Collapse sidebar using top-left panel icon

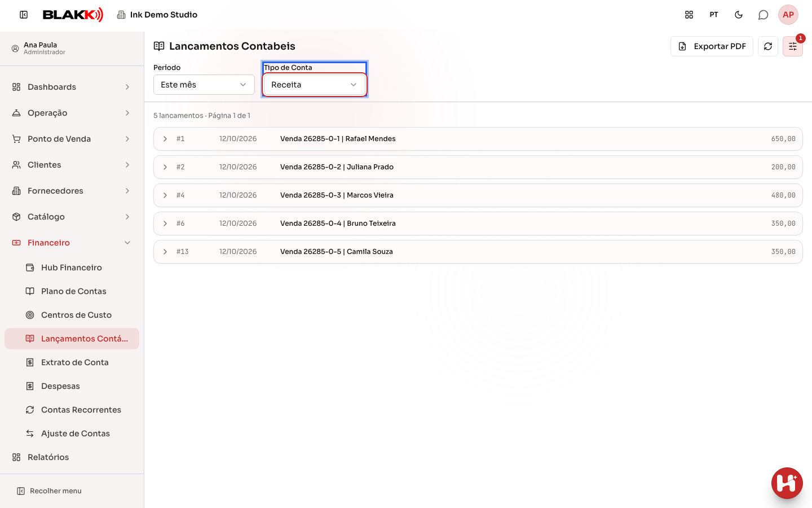coord(24,15)
